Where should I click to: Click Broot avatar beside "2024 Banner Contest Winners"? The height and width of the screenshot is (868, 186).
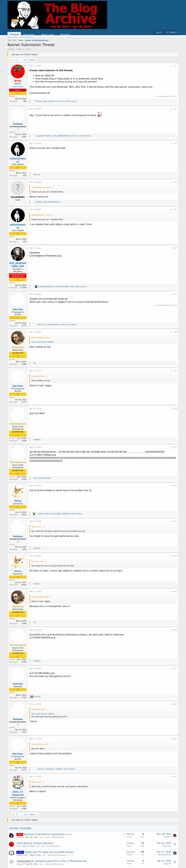coord(11,844)
